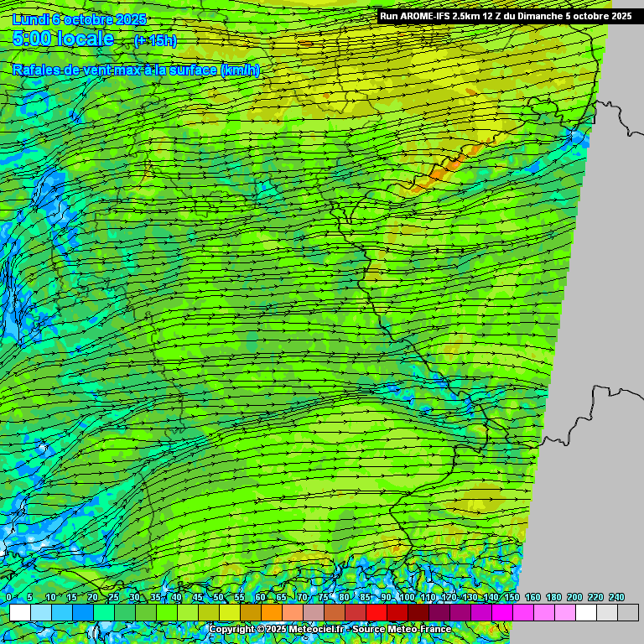This screenshot has width=644, height=644.
Task: Click the pale pink swatch between 180 and 200
Action: pyautogui.click(x=564, y=613)
